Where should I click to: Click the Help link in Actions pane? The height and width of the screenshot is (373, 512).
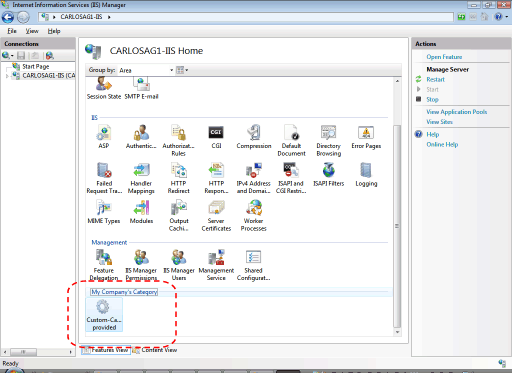(433, 134)
